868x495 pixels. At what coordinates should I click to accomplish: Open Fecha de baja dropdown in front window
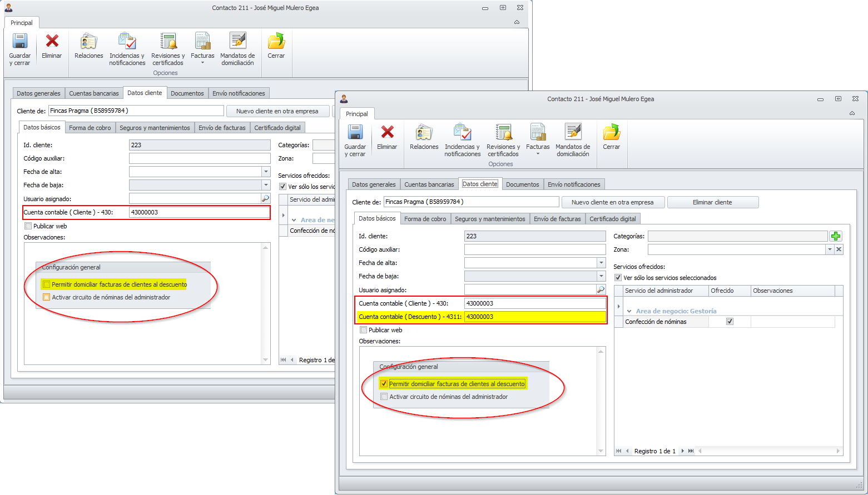tap(601, 276)
